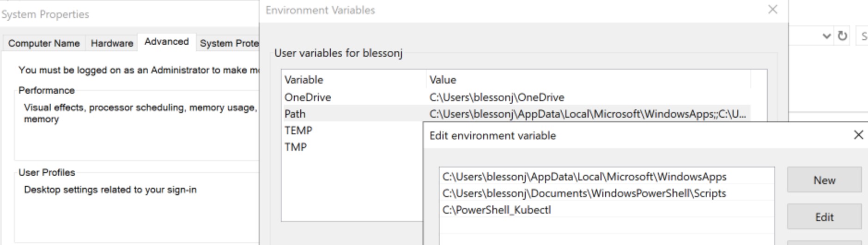Switch to the Hardware tab
The image size is (868, 245).
pos(112,43)
